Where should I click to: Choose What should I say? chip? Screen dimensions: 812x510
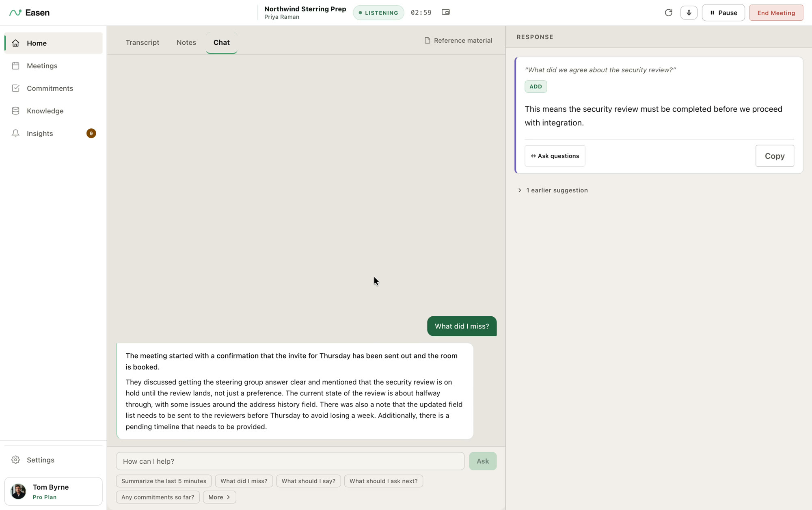pyautogui.click(x=309, y=481)
